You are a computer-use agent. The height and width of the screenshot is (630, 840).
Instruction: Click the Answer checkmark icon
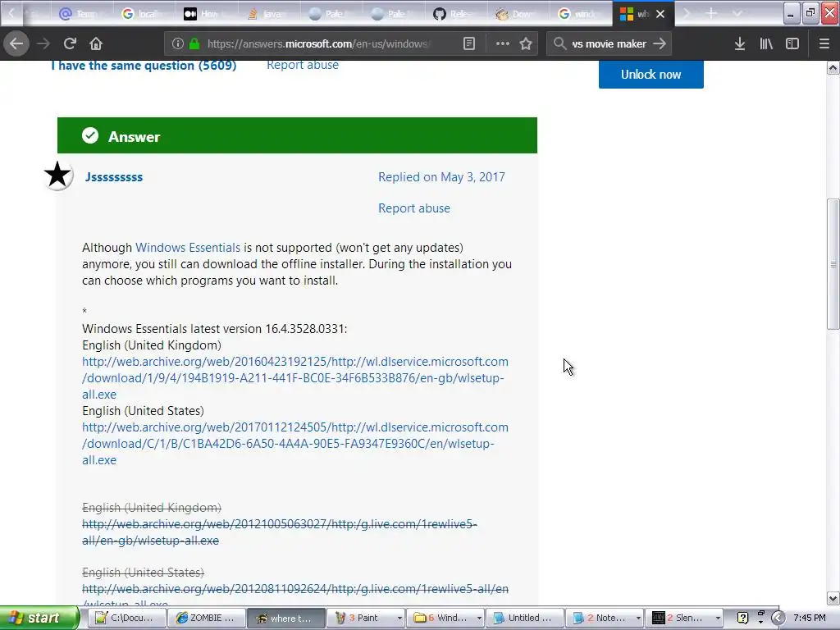pos(90,135)
